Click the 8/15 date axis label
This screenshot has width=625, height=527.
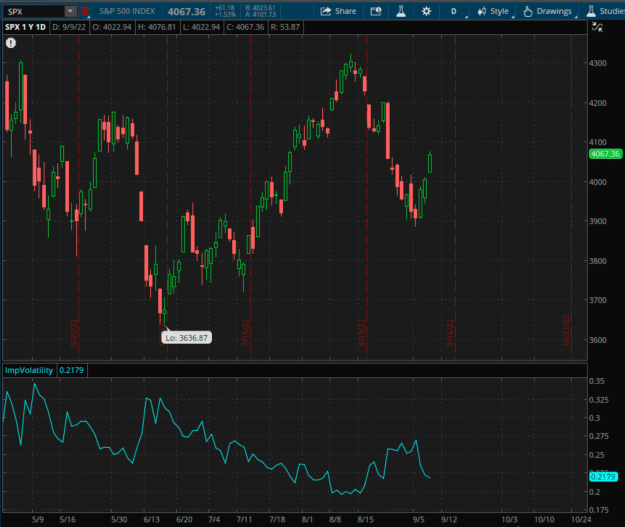pos(366,519)
